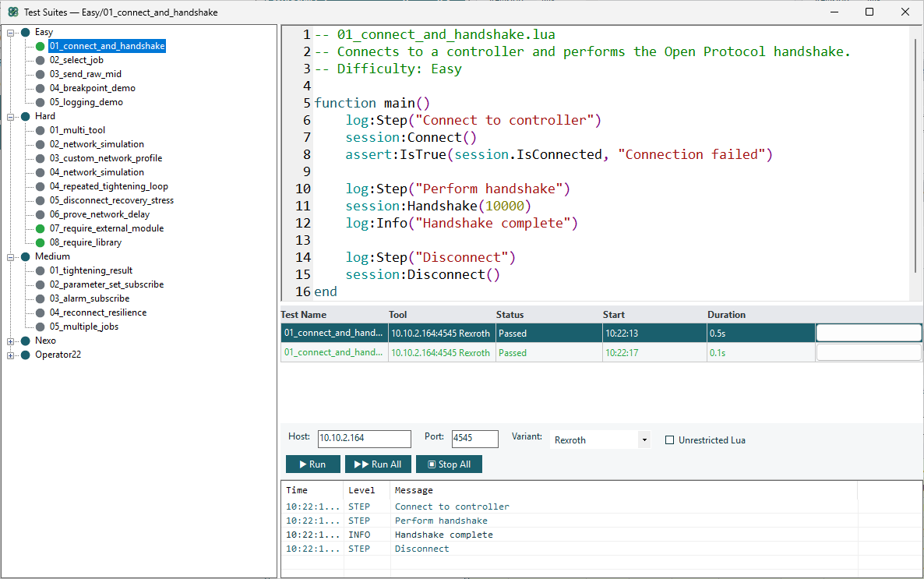Select result row started at 10:22:13

click(601, 333)
